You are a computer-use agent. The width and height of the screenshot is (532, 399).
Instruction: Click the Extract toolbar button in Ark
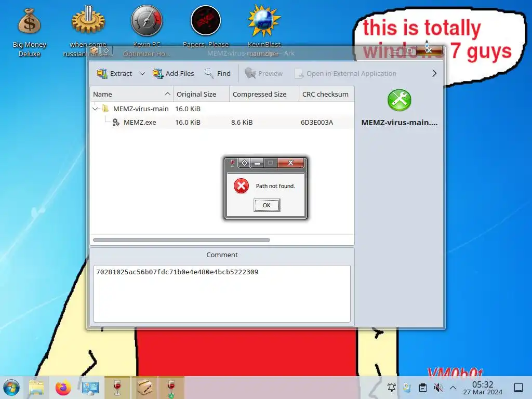pyautogui.click(x=114, y=73)
